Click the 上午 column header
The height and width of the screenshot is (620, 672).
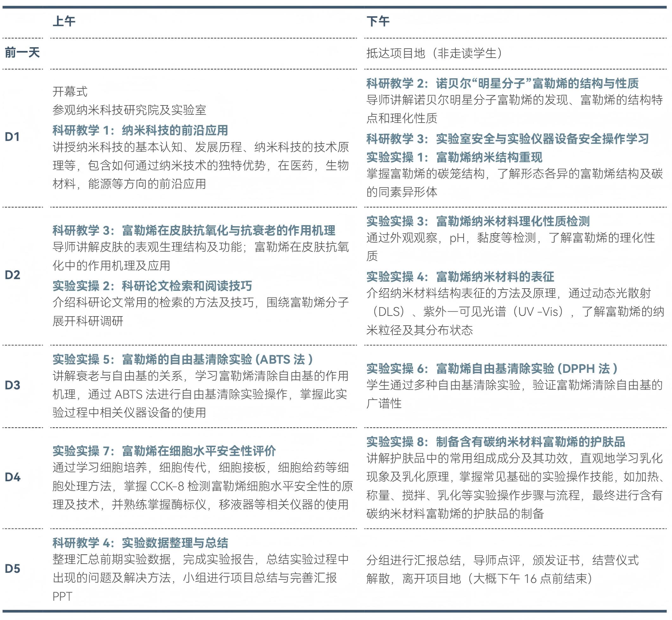(x=64, y=22)
